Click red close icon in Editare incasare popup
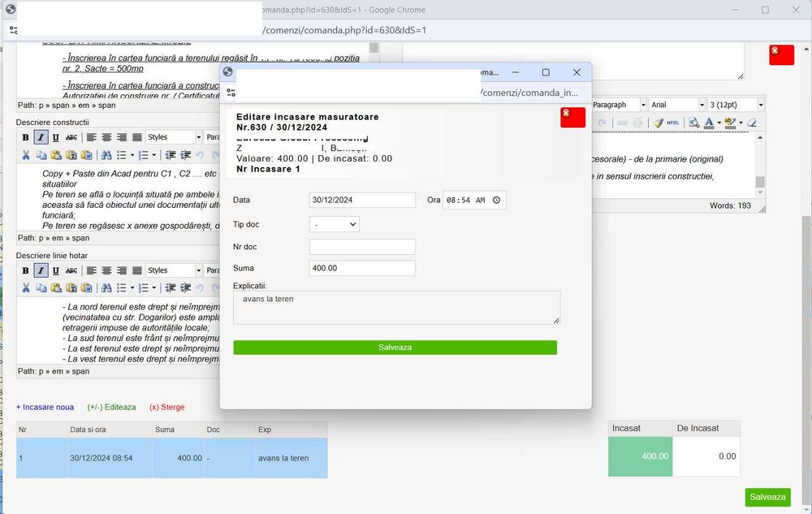 [x=572, y=118]
